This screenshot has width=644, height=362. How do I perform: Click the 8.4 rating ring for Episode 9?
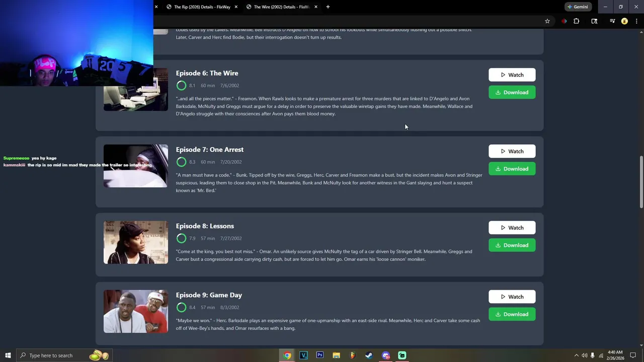click(x=181, y=307)
